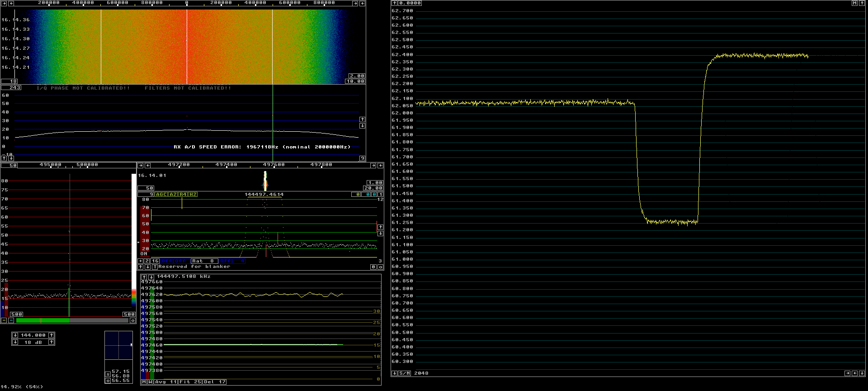The height and width of the screenshot is (391, 868).
Task: Click right-arrow at high-resolution graph top right
Action: click(373, 166)
